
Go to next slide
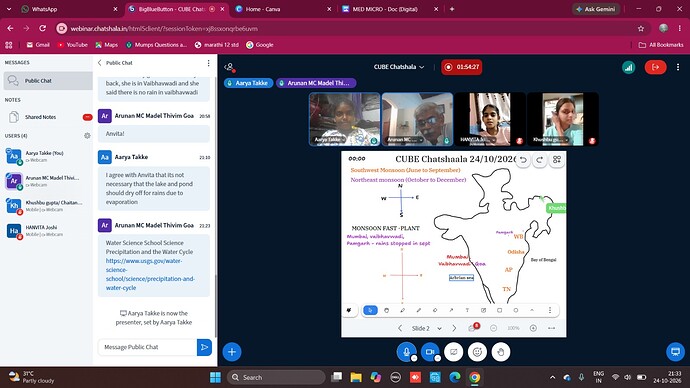click(454, 328)
